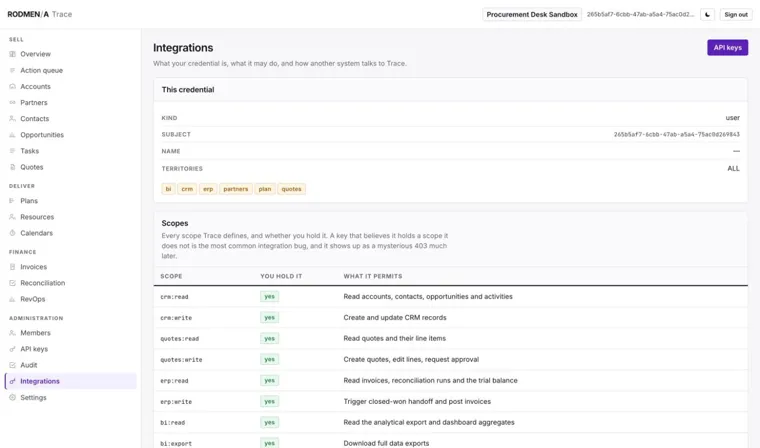Viewport: 760px width, 448px height.
Task: Click the 'YOU HOLD IT' column header
Action: coord(281,276)
